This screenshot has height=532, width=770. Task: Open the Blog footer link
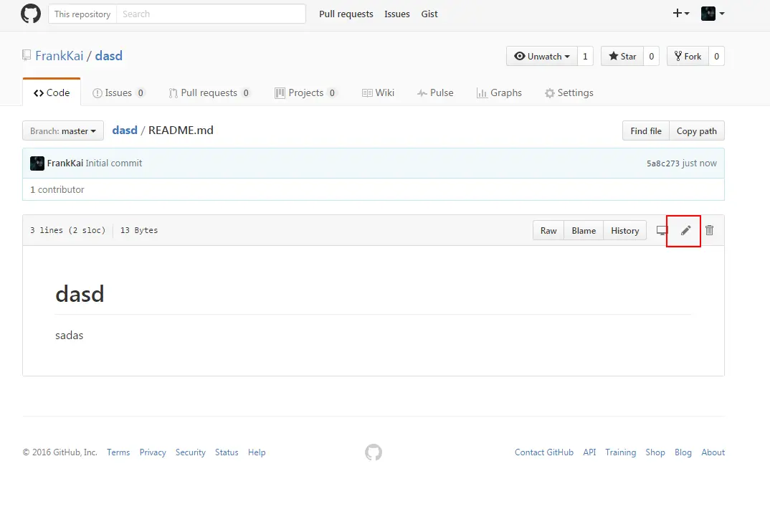(683, 452)
